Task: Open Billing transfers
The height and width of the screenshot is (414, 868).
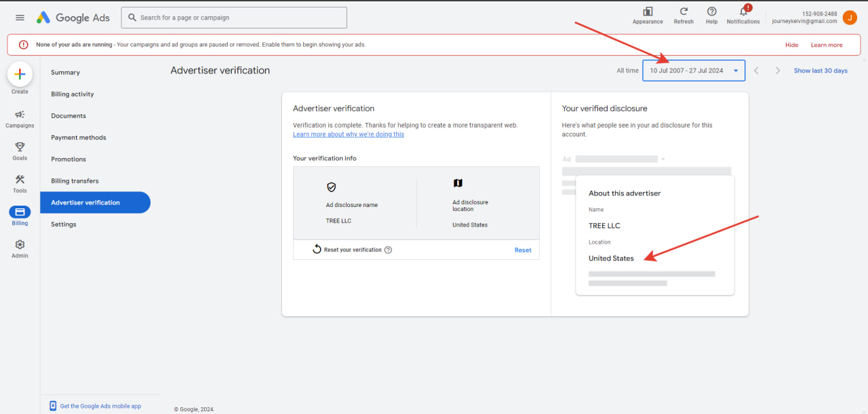Action: click(75, 181)
